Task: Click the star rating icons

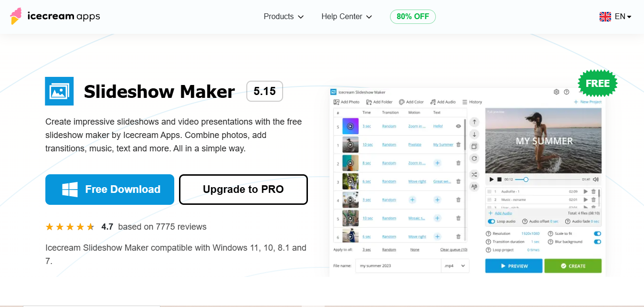Action: click(x=70, y=227)
